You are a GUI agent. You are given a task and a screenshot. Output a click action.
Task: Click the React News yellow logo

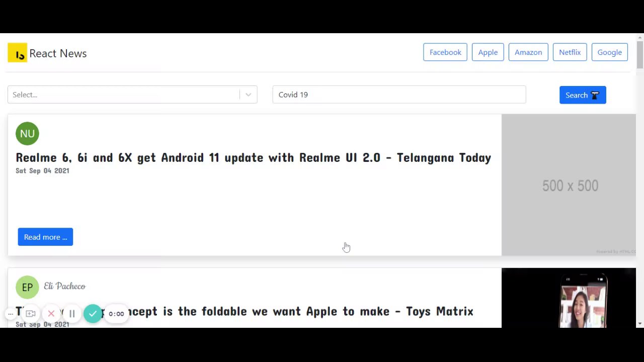tap(17, 53)
